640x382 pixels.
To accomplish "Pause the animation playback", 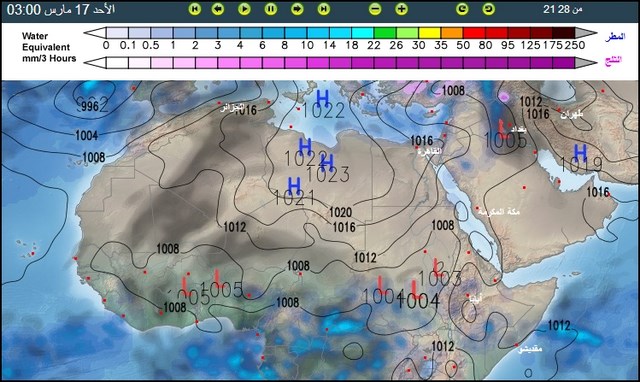I will pyautogui.click(x=271, y=9).
